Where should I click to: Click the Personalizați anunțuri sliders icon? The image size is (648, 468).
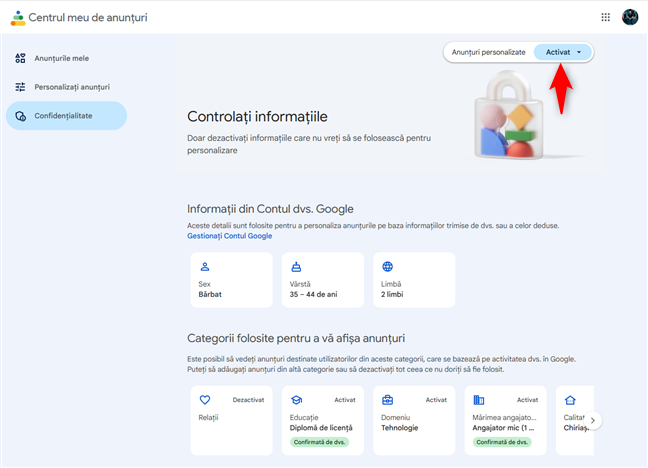[x=20, y=87]
